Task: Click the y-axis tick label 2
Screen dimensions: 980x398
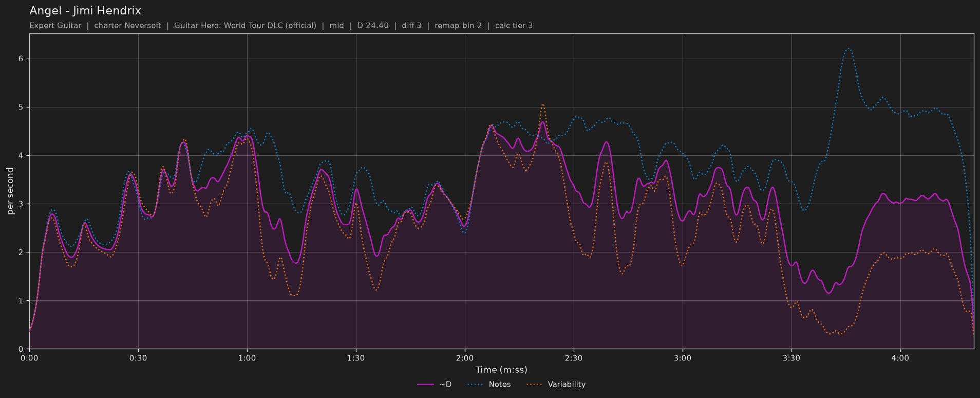Action: pyautogui.click(x=22, y=252)
